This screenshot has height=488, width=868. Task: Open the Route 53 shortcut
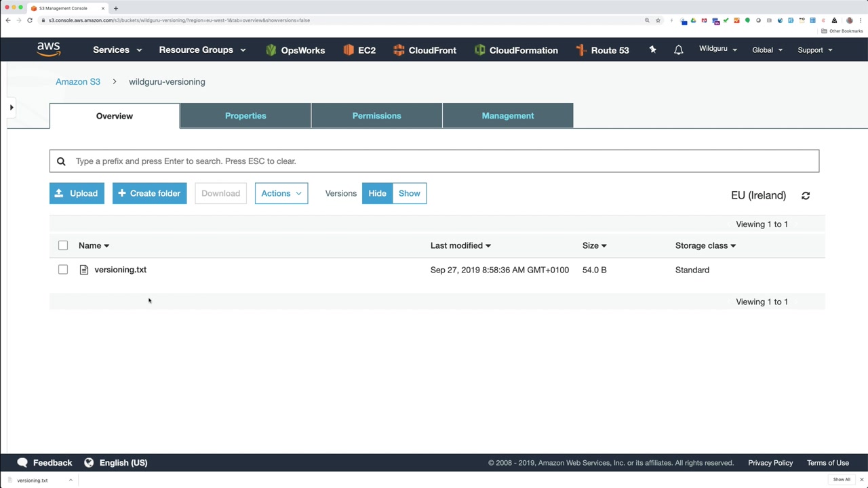point(602,50)
